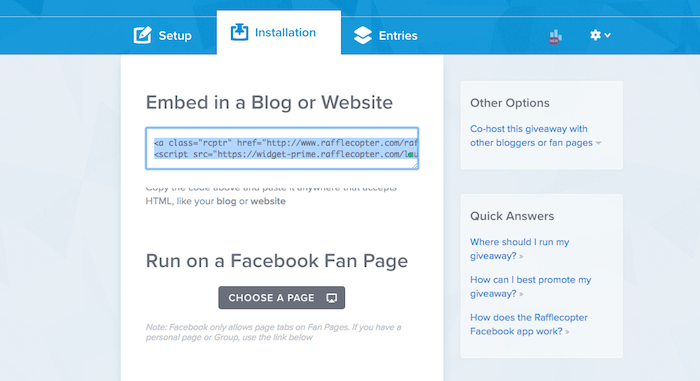
Task: Expand the settings gear dropdown chevron
Action: coord(607,35)
